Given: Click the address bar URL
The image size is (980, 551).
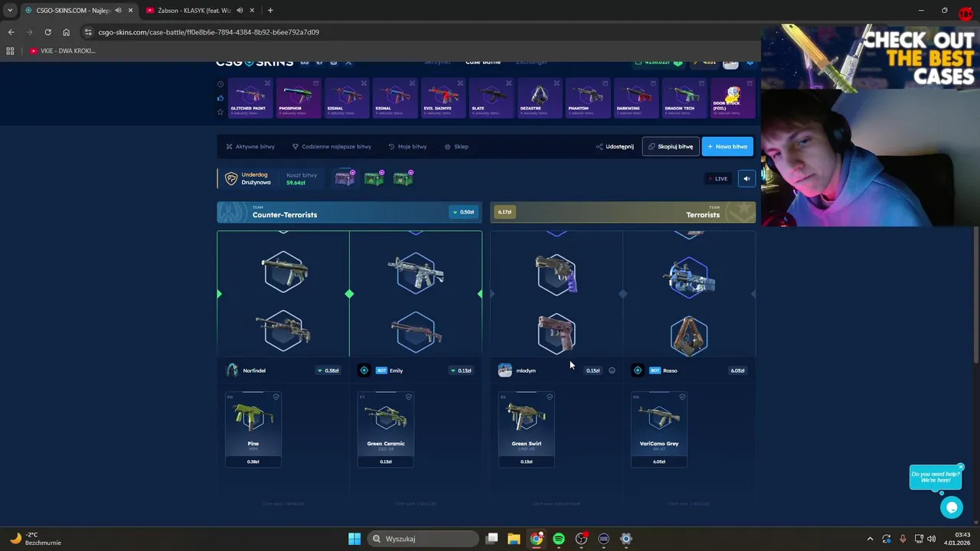Looking at the screenshot, I should coord(209,32).
